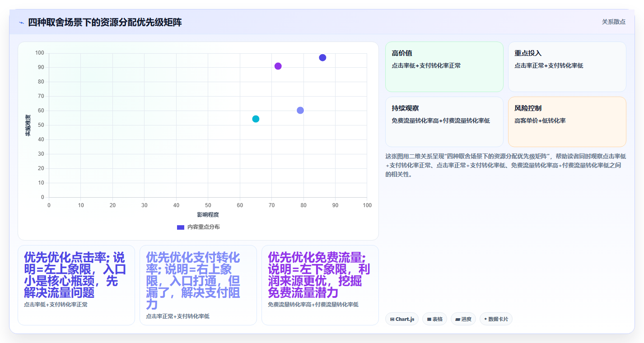644x343 pixels.
Task: Select the 表格 tag
Action: 434,319
